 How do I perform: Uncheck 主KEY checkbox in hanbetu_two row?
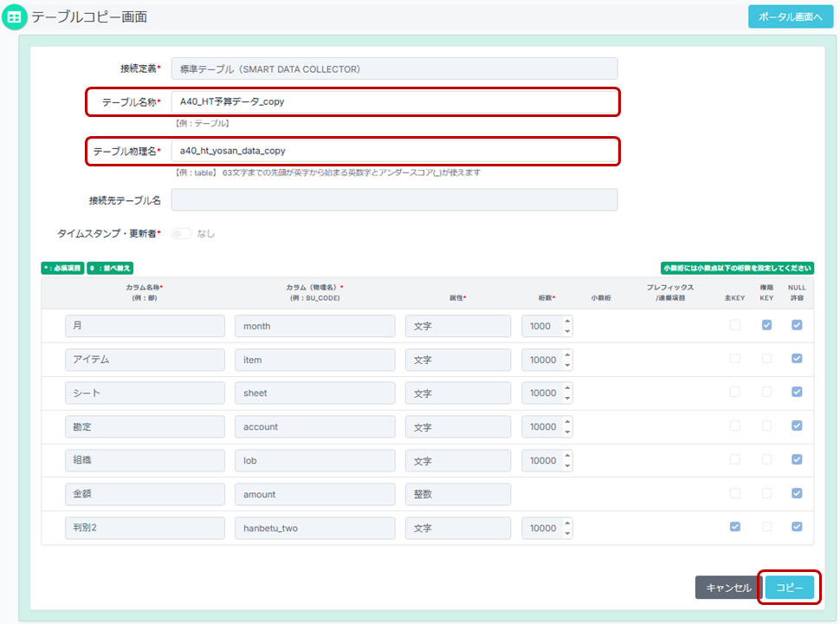[x=735, y=527]
